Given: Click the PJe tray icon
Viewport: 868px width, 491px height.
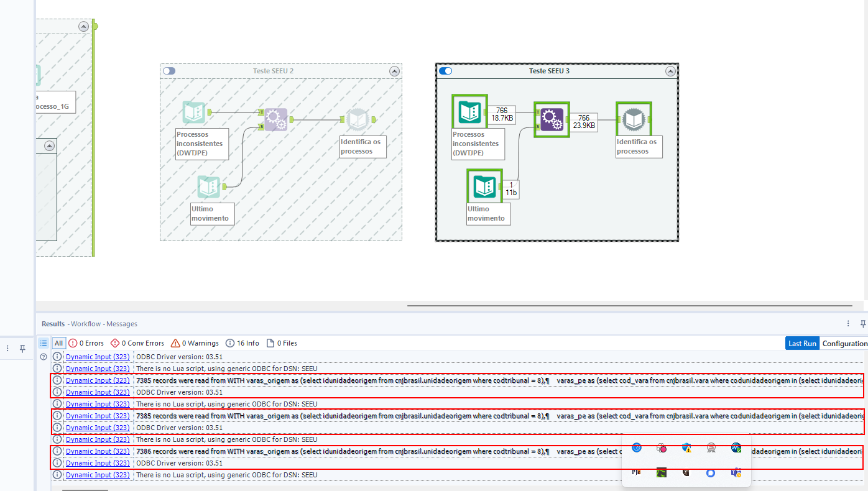Looking at the screenshot, I should point(636,472).
